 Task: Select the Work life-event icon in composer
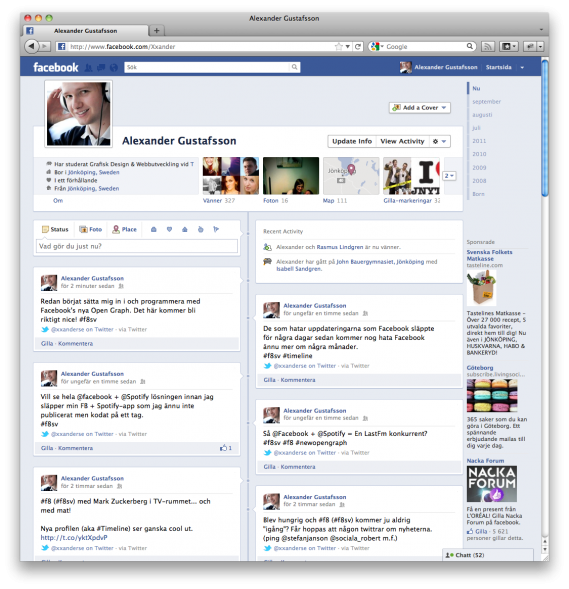pos(154,229)
